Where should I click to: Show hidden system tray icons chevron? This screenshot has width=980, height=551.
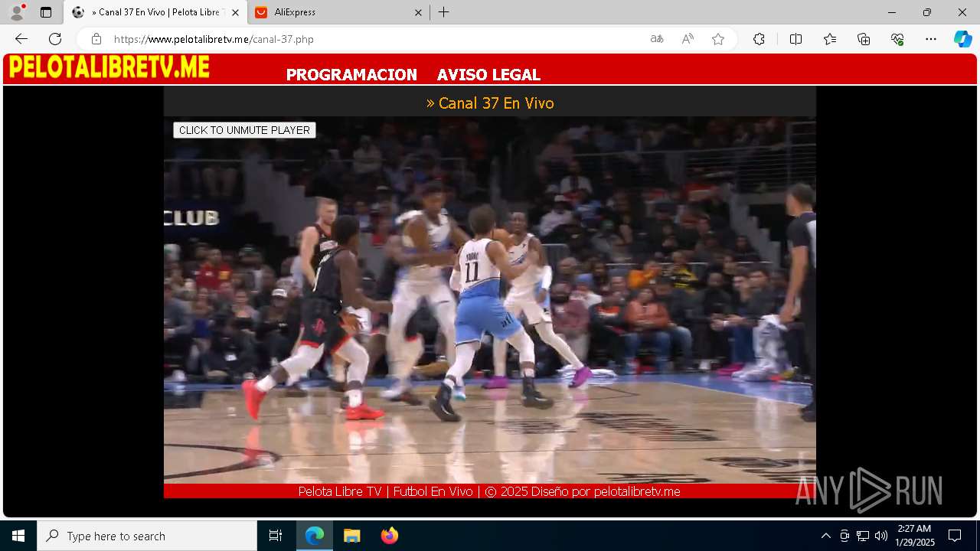coord(825,536)
